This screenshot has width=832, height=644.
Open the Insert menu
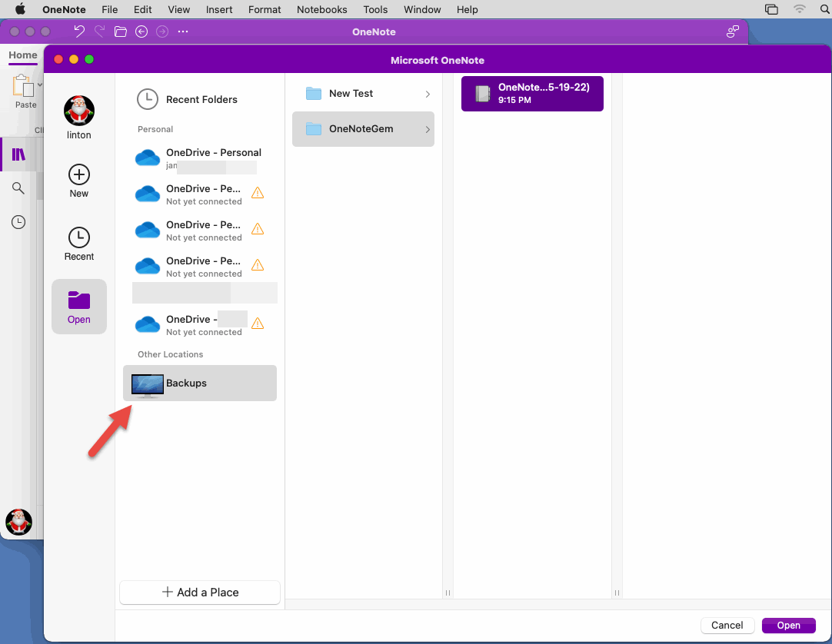[219, 9]
